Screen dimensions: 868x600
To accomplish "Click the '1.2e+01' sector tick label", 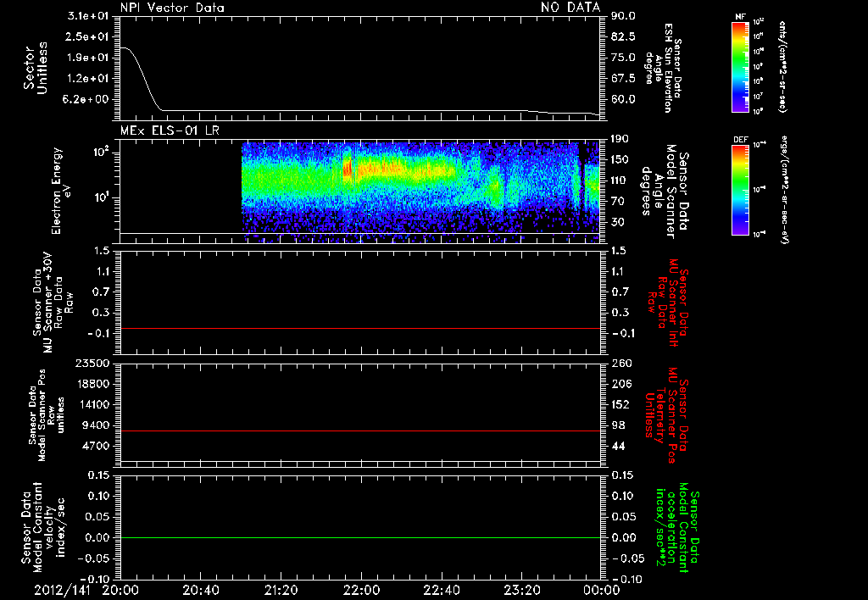I will click(x=88, y=79).
